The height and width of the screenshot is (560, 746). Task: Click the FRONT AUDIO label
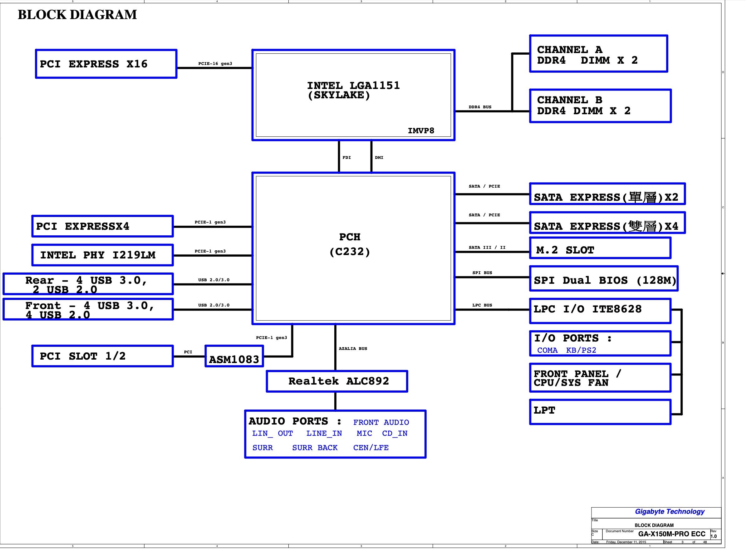click(381, 423)
